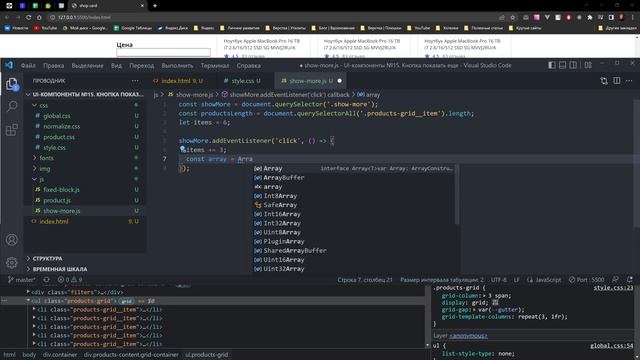
Task: Toggle the bottom panel layout icon
Action: 562,65
